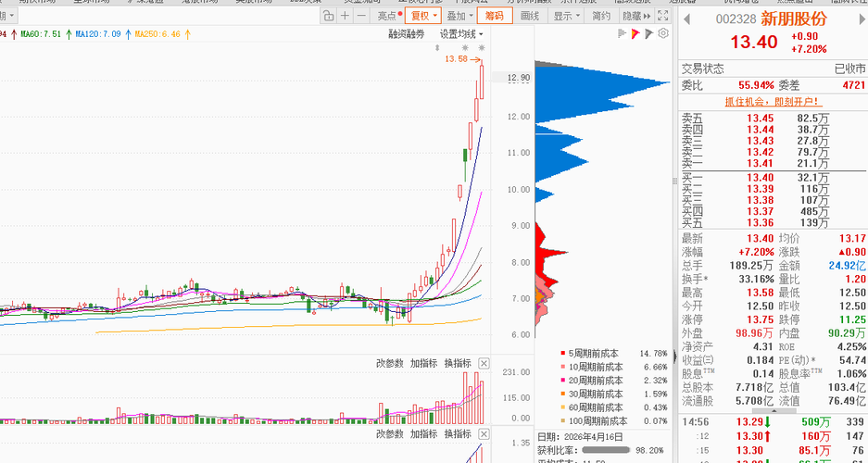Screen dimensions: 868x463
Task: Open 设置均线 moving average dropdown
Action: [x=461, y=34]
